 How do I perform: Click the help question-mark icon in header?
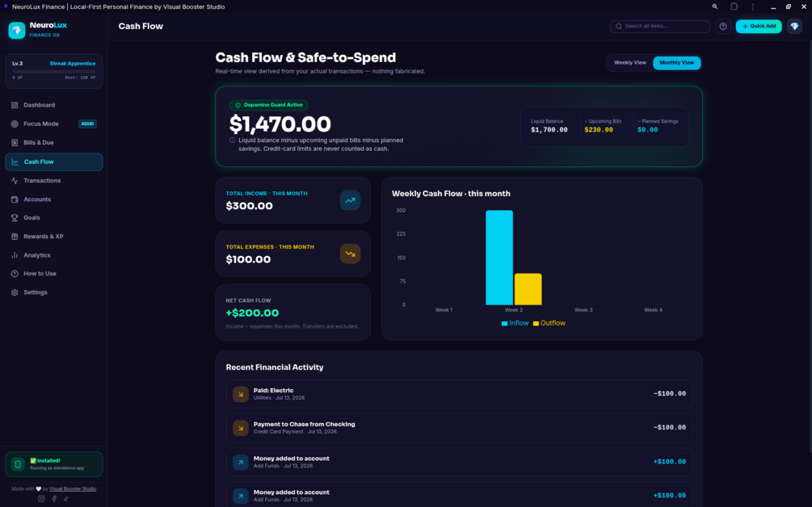723,27
